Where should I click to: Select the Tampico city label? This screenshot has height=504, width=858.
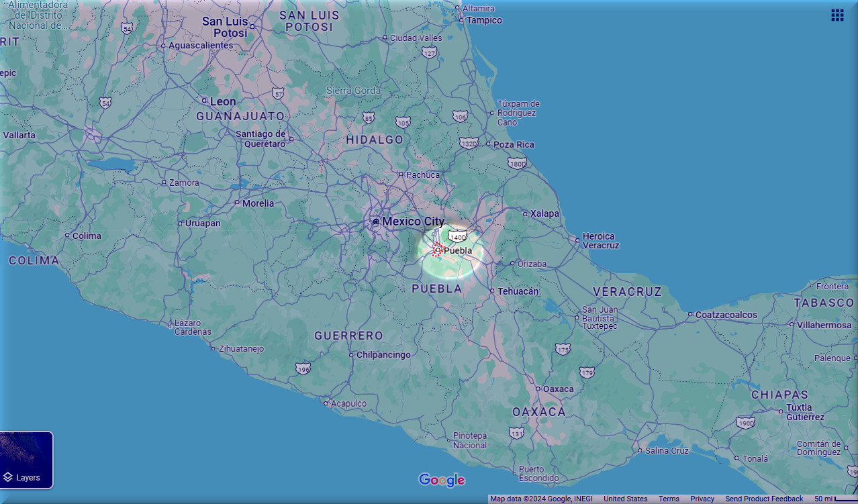pos(484,20)
